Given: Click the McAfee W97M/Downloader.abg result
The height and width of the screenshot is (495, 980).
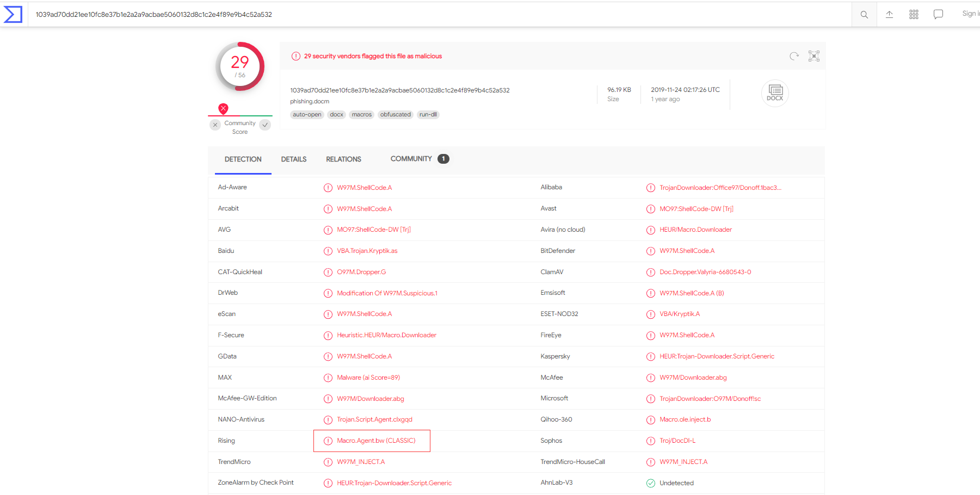Looking at the screenshot, I should (x=693, y=378).
